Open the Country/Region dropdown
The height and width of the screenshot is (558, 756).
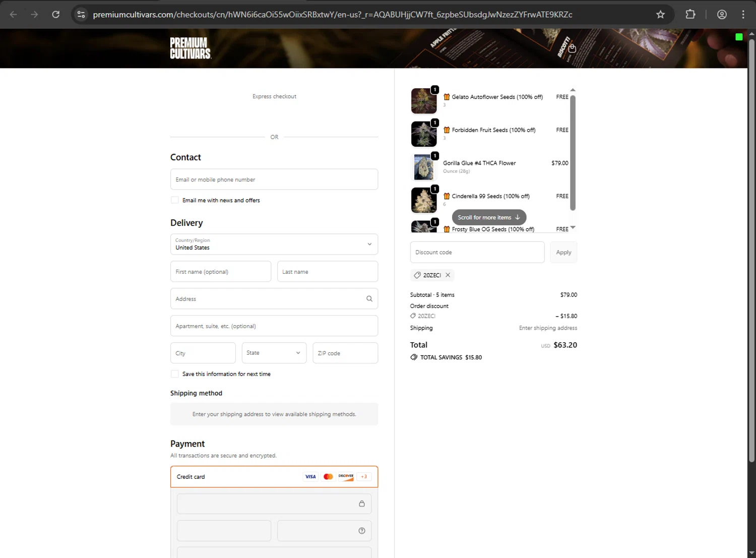tap(274, 244)
